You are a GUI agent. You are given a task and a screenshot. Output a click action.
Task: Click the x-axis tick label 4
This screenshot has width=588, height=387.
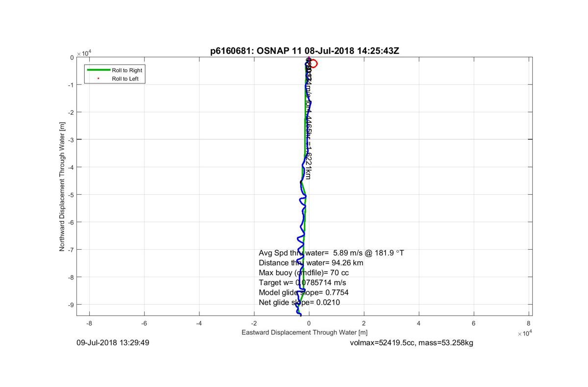coord(418,323)
